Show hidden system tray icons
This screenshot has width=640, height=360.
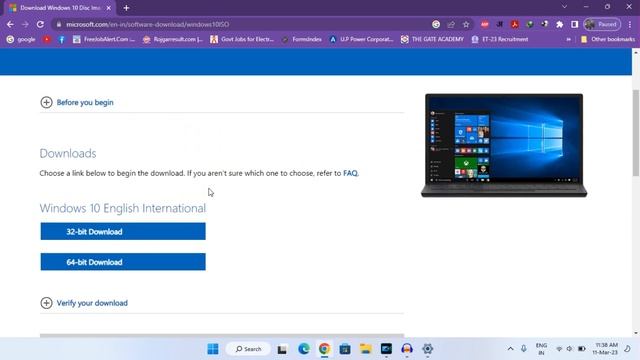510,349
